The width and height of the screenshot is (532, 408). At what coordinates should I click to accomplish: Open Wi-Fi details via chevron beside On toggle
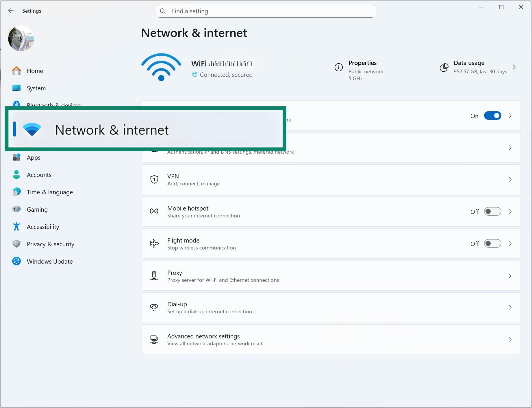[x=510, y=116]
